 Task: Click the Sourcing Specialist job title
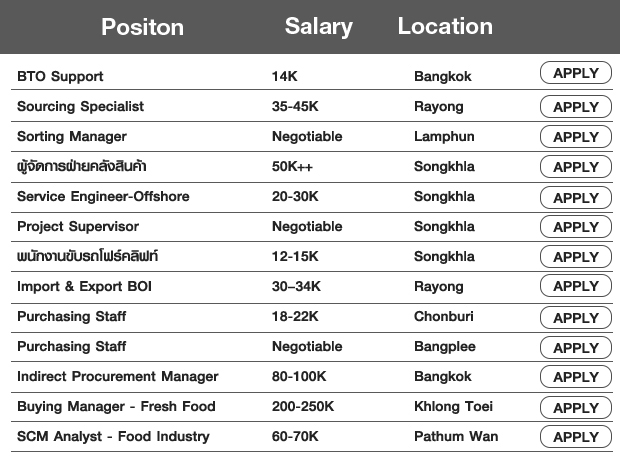pyautogui.click(x=80, y=107)
